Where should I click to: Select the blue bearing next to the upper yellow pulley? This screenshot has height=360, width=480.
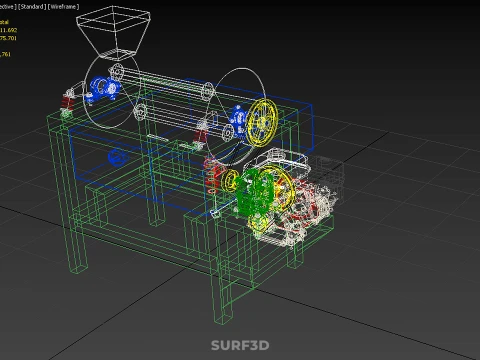click(239, 121)
